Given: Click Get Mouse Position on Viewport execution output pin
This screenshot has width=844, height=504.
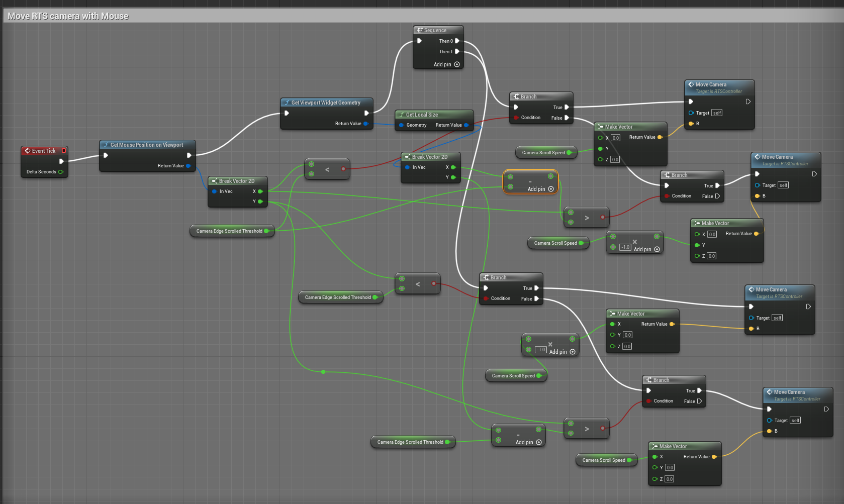Looking at the screenshot, I should pos(189,155).
